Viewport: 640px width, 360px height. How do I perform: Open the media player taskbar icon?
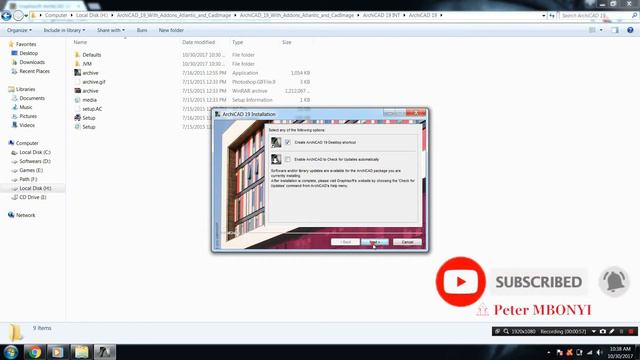pos(58,352)
